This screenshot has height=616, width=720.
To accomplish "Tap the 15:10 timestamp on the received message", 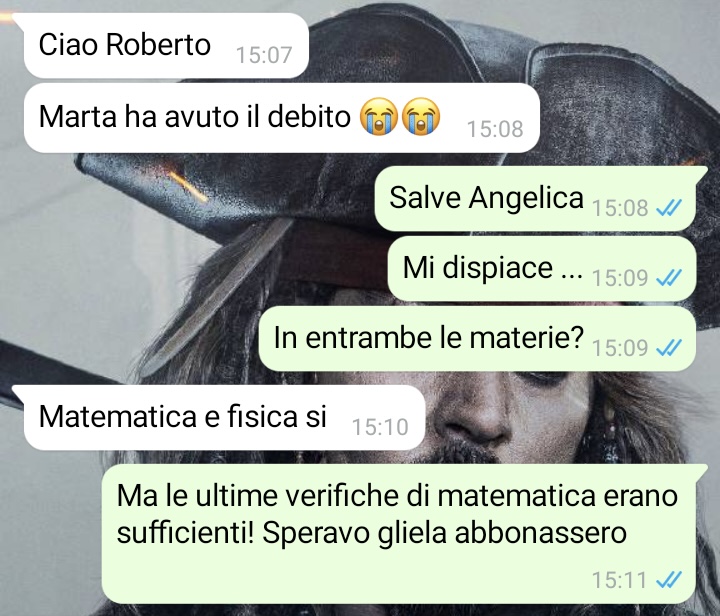I will tap(380, 427).
